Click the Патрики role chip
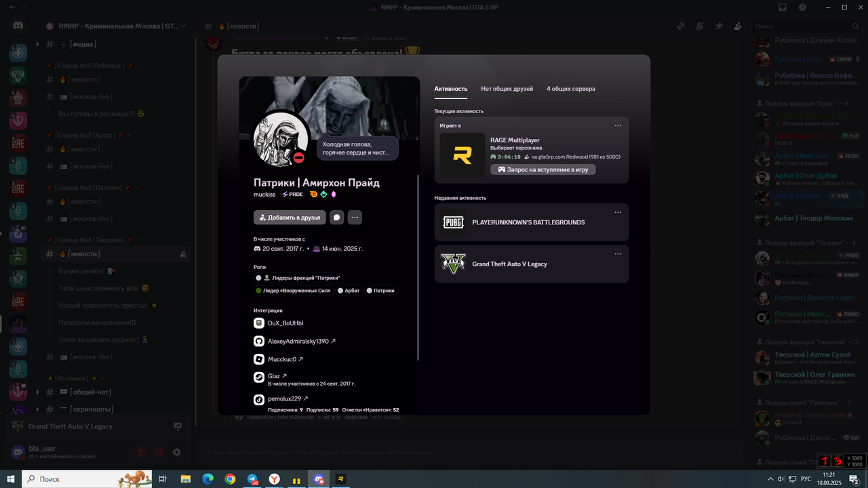Image resolution: width=868 pixels, height=488 pixels. pos(381,290)
